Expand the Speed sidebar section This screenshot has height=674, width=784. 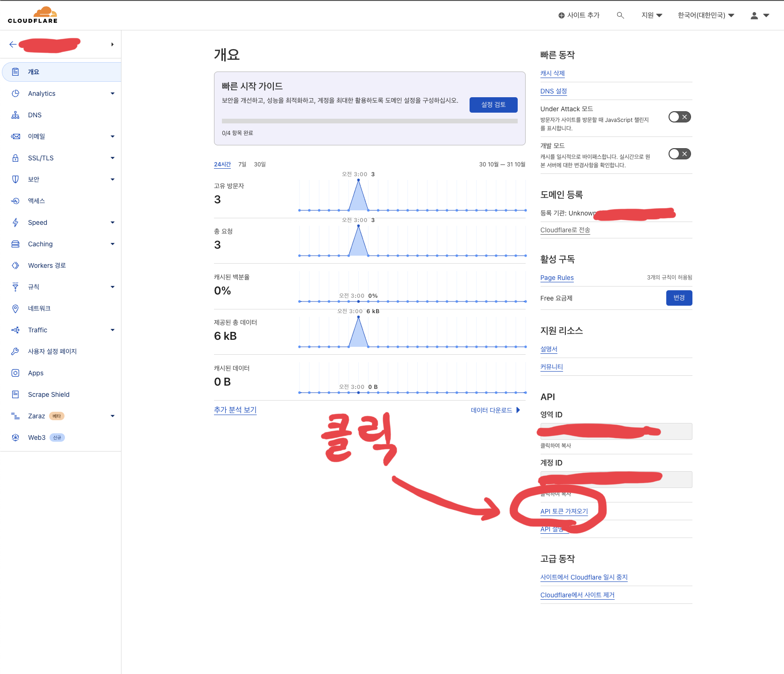(113, 222)
